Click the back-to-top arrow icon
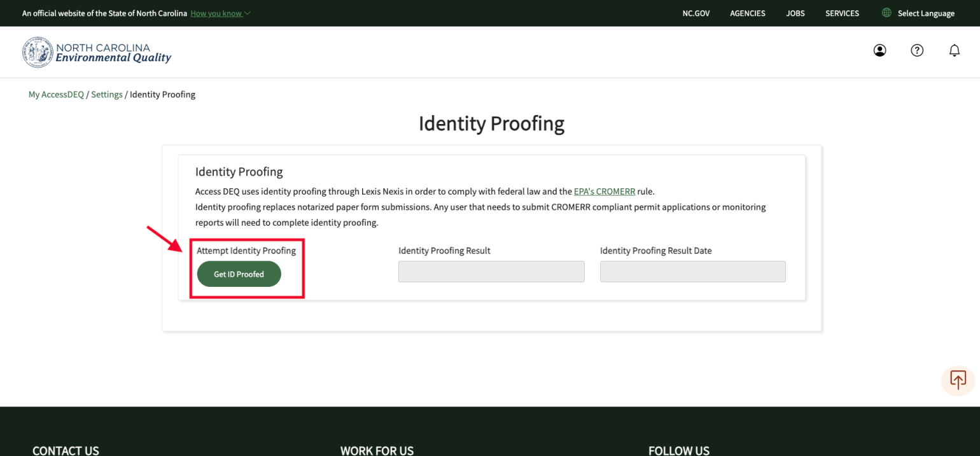The width and height of the screenshot is (980, 456). 958,380
